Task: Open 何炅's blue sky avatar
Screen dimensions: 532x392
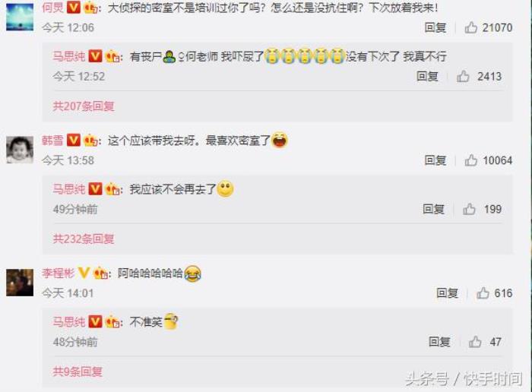Action: click(x=20, y=17)
